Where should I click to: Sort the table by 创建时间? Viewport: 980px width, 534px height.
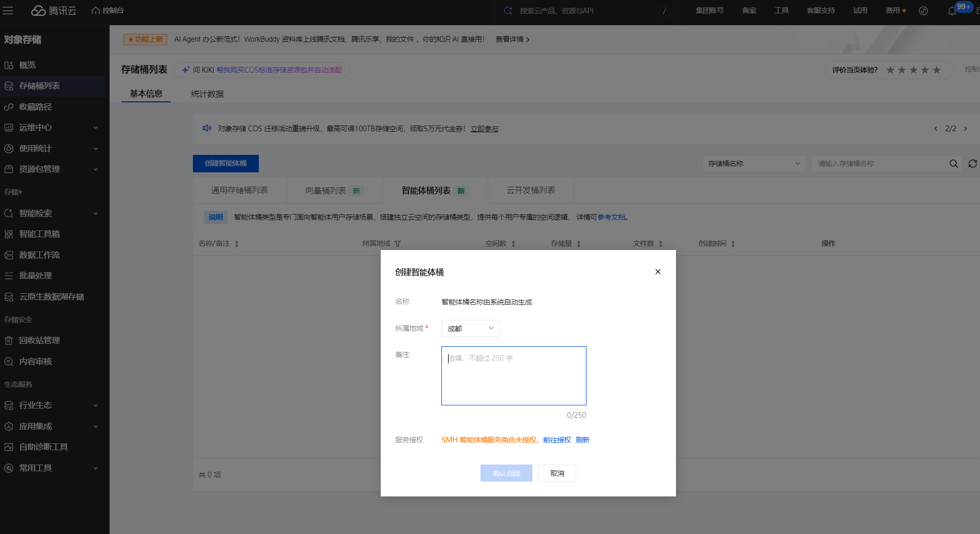733,244
